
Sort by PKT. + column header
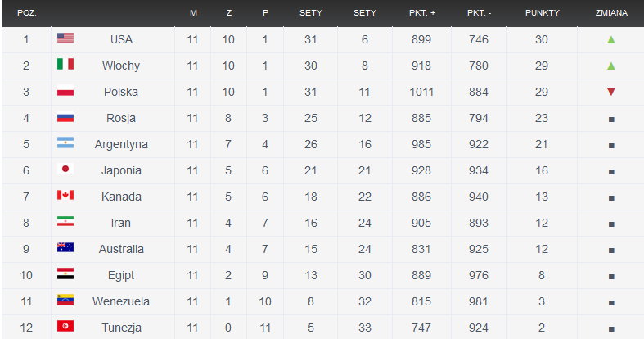[x=421, y=13]
